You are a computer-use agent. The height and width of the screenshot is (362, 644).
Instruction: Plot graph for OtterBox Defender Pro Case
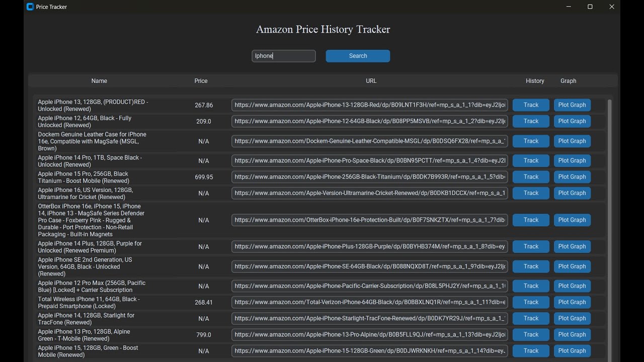[572, 220]
